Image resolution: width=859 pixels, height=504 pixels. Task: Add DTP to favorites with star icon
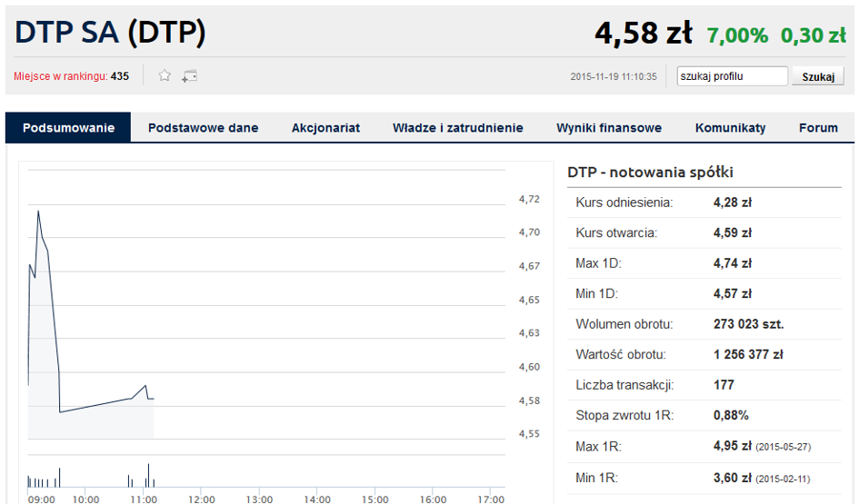pos(165,75)
